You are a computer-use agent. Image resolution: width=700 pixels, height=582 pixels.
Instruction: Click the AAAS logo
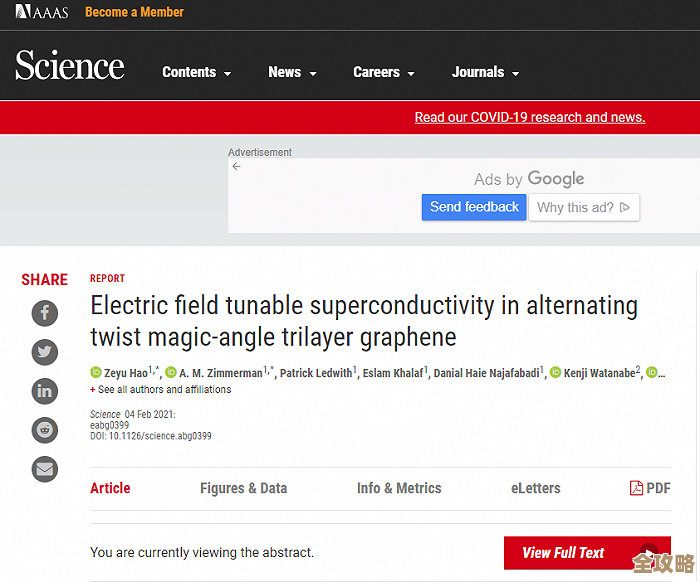(44, 12)
